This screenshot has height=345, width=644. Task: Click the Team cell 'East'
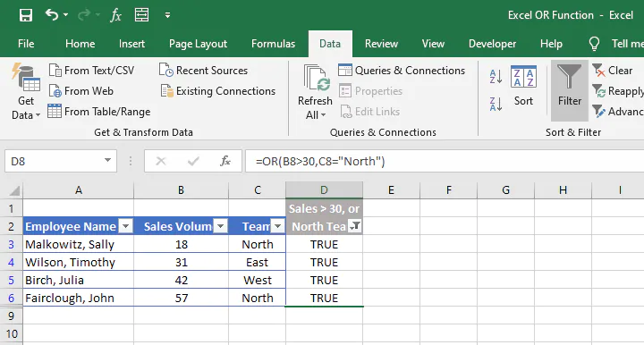coord(257,262)
